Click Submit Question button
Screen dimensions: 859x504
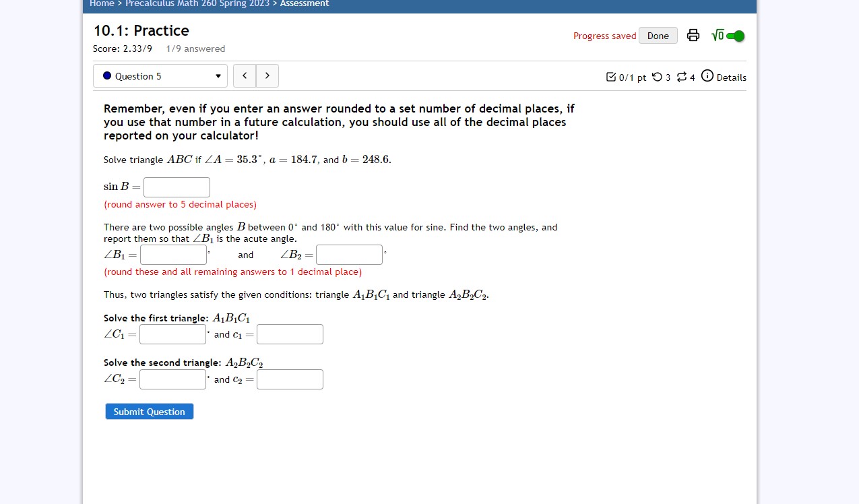pyautogui.click(x=150, y=412)
